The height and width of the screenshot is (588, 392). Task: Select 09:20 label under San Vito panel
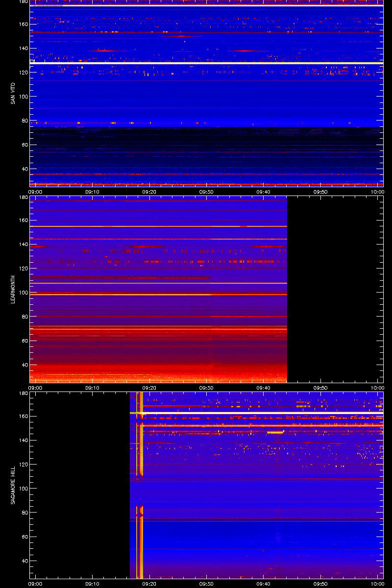coord(149,192)
